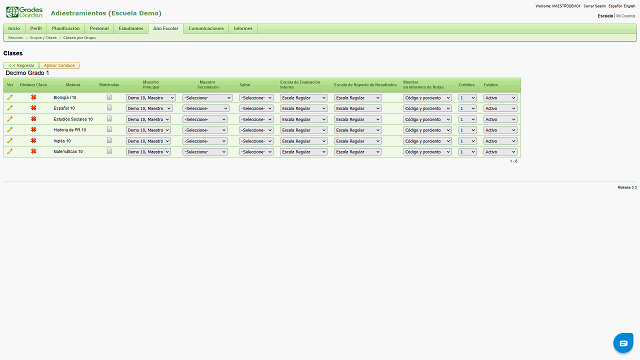The image size is (640, 360).
Task: Open the Informes tab
Action: click(x=243, y=29)
